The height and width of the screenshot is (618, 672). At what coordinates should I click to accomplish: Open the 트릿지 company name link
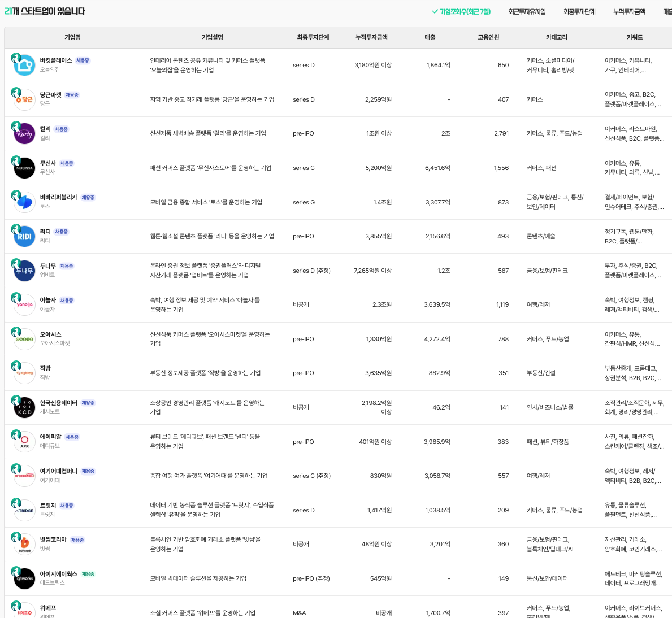(x=48, y=506)
